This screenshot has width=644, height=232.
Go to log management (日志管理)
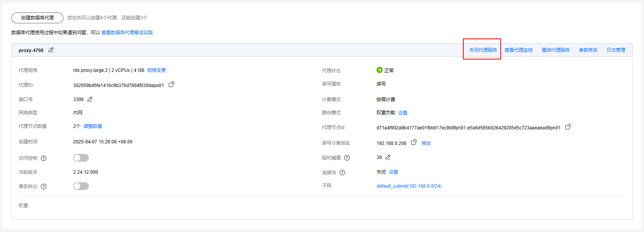click(616, 50)
